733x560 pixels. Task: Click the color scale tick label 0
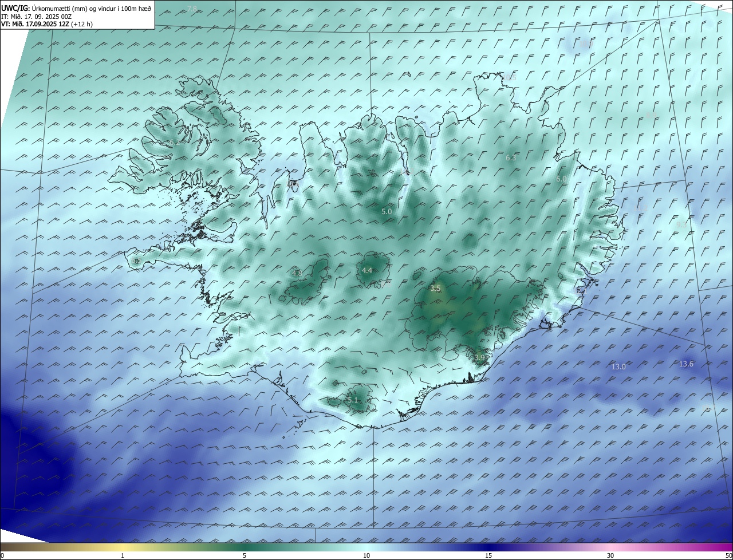[x=2, y=555]
